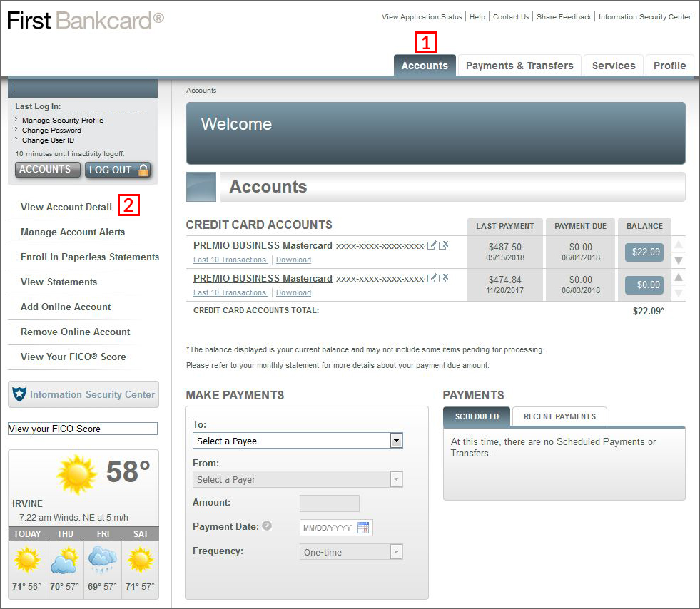This screenshot has height=609, width=700.
Task: Open Manage Account Alerts
Action: (73, 232)
